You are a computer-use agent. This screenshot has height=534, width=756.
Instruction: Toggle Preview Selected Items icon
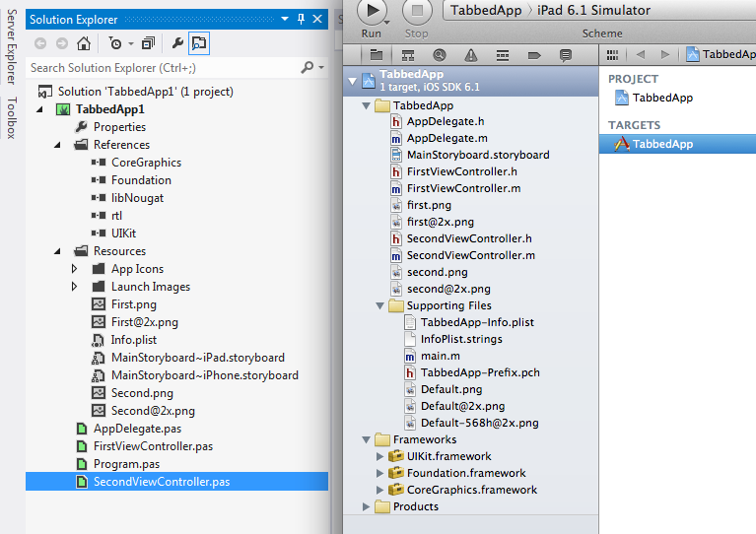click(199, 44)
